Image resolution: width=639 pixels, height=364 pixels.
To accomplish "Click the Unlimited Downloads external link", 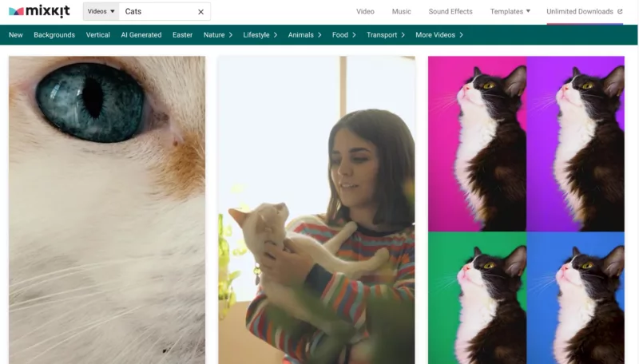I will (584, 12).
